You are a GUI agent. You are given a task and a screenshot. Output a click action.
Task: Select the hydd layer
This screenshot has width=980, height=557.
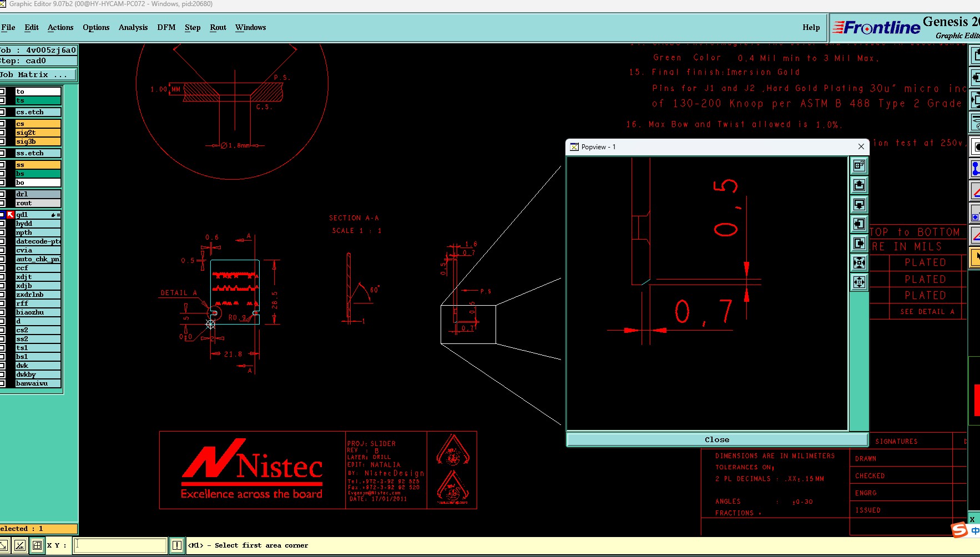(x=38, y=224)
